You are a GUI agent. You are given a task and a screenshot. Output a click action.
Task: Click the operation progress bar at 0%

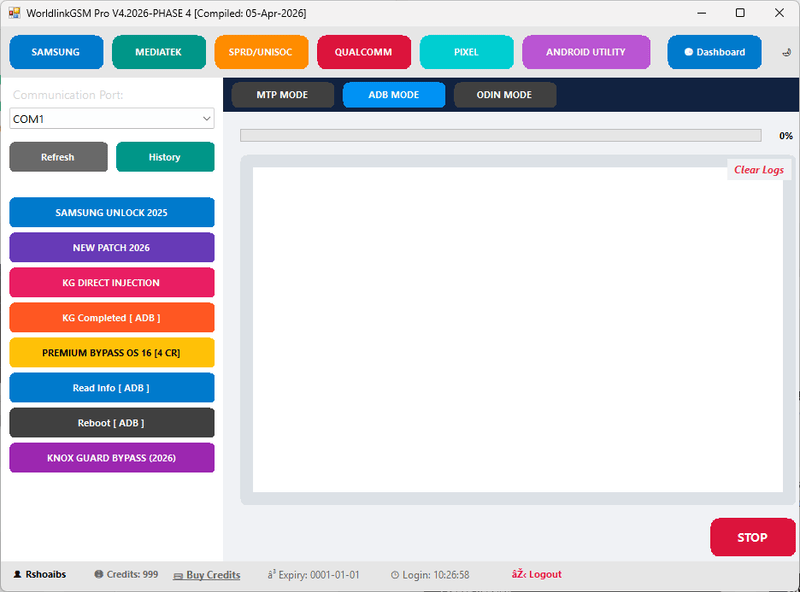500,135
